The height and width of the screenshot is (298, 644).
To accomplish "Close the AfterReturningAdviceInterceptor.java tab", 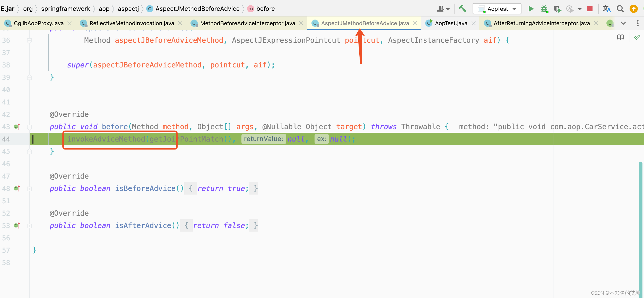I will coord(596,23).
